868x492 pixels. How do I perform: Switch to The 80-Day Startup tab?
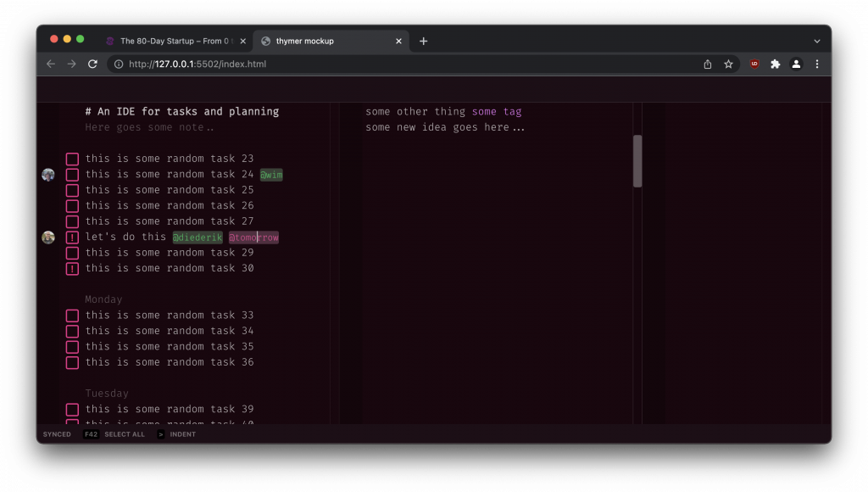point(176,41)
